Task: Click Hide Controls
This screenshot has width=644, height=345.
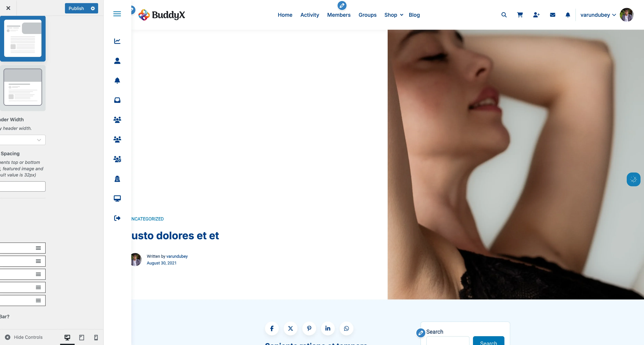Action: pos(24,337)
